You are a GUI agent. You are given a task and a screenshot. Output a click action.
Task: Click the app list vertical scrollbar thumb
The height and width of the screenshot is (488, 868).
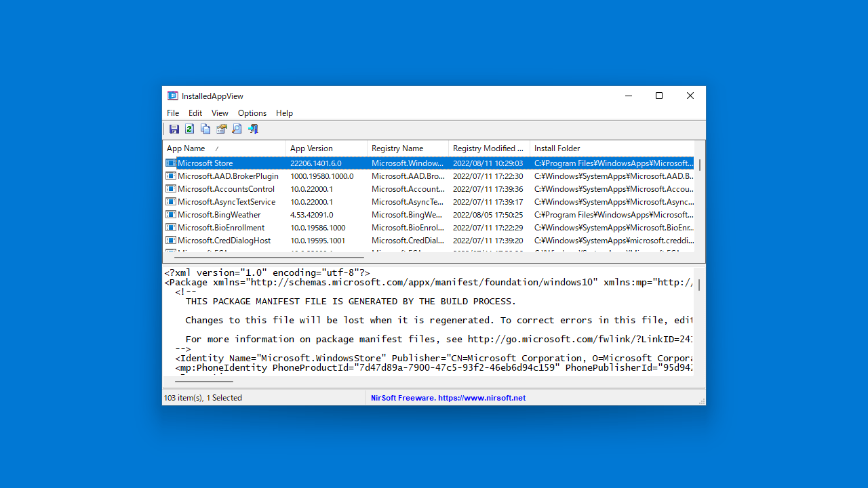click(700, 165)
